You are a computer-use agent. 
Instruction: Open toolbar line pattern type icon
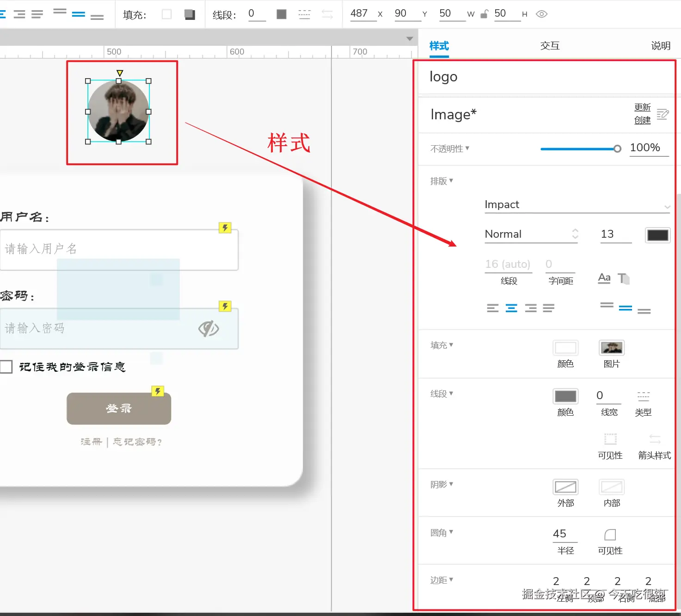point(304,14)
